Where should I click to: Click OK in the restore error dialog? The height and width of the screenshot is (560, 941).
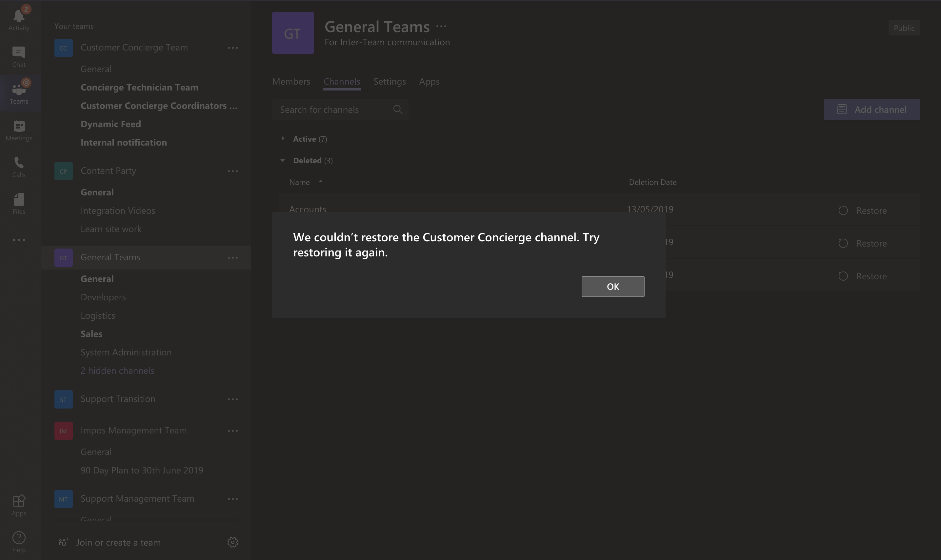[x=613, y=287]
